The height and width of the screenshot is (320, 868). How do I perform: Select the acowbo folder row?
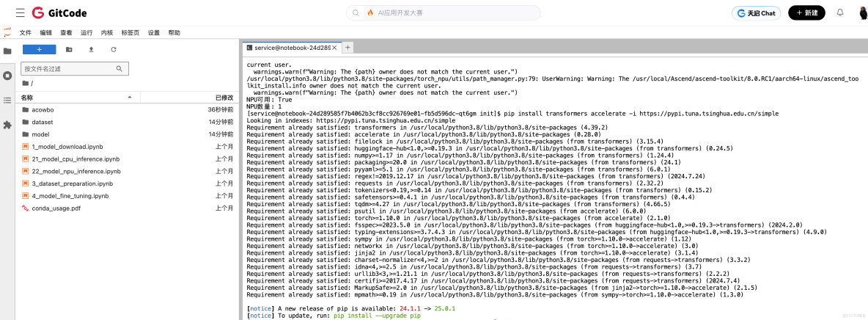point(128,110)
